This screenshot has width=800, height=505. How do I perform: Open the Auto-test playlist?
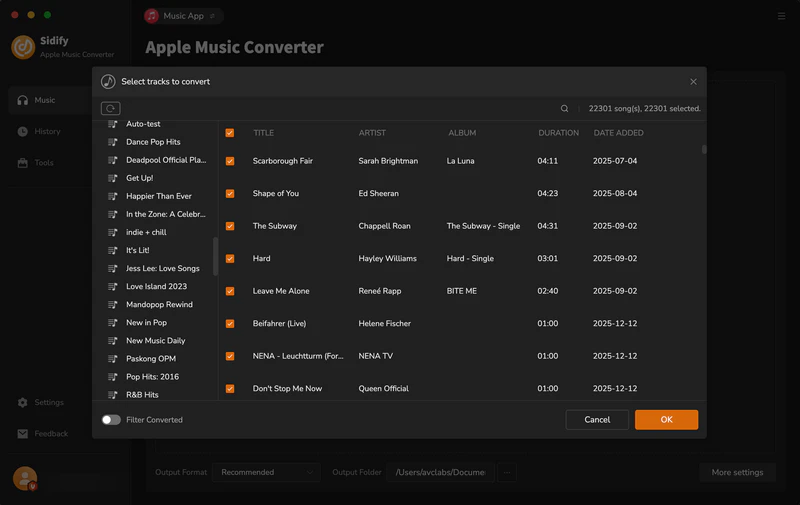pyautogui.click(x=143, y=124)
